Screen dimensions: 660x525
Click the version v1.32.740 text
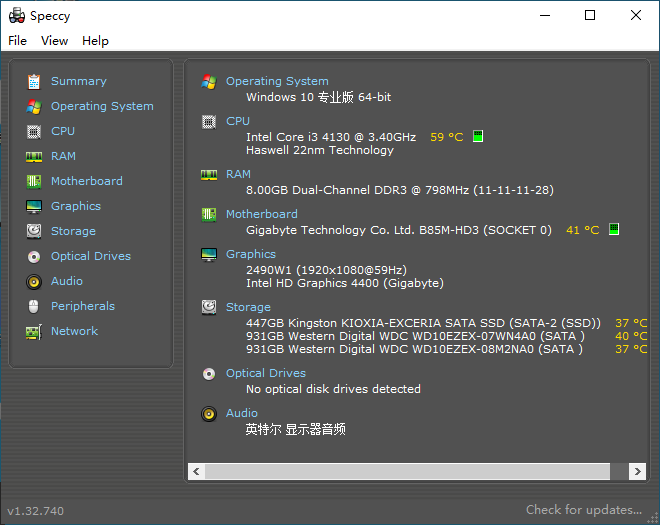(x=36, y=511)
